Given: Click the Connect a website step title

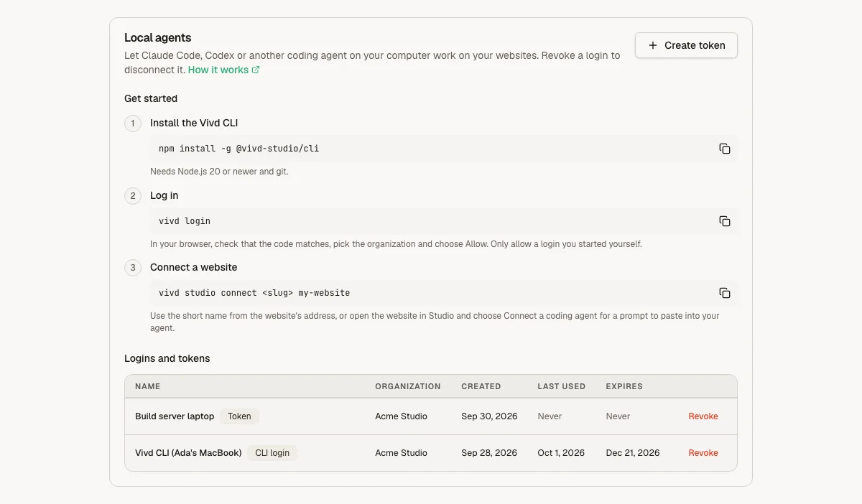Looking at the screenshot, I should coord(193,267).
